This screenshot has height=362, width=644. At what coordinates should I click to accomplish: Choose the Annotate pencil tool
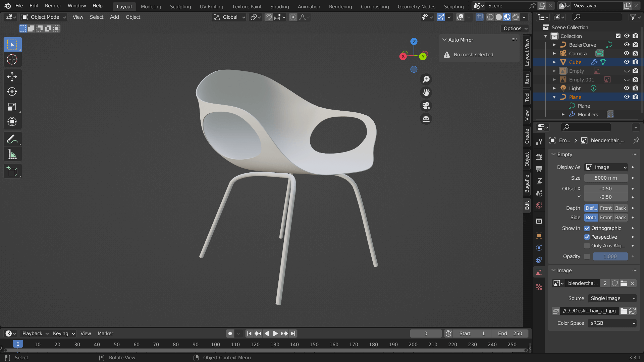coord(12,139)
